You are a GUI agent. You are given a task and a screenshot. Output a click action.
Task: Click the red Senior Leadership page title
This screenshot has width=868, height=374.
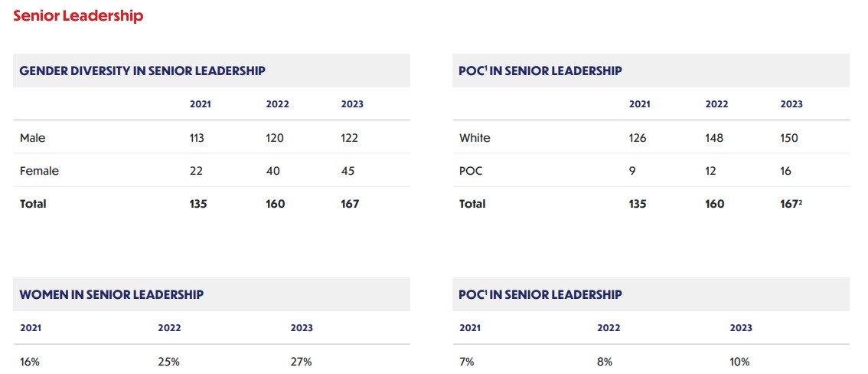coord(78,15)
